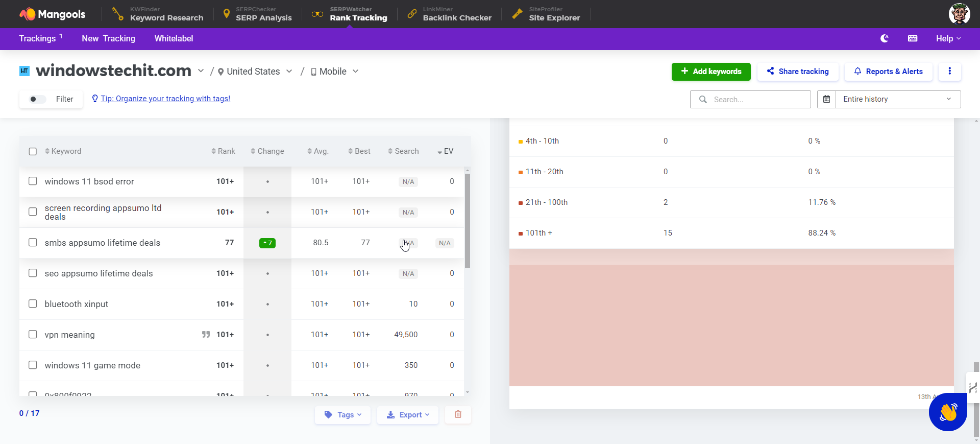Toggle dark mode moon icon
Viewport: 980px width, 444px height.
click(x=885, y=38)
